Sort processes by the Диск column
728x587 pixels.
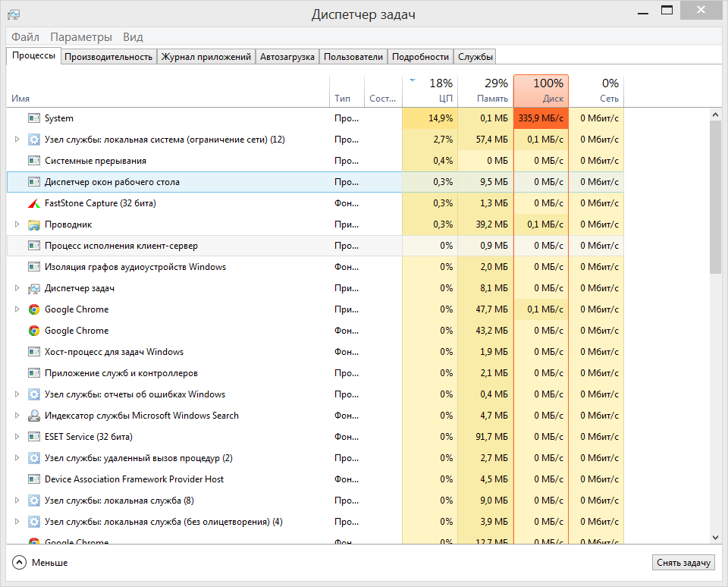click(x=541, y=91)
